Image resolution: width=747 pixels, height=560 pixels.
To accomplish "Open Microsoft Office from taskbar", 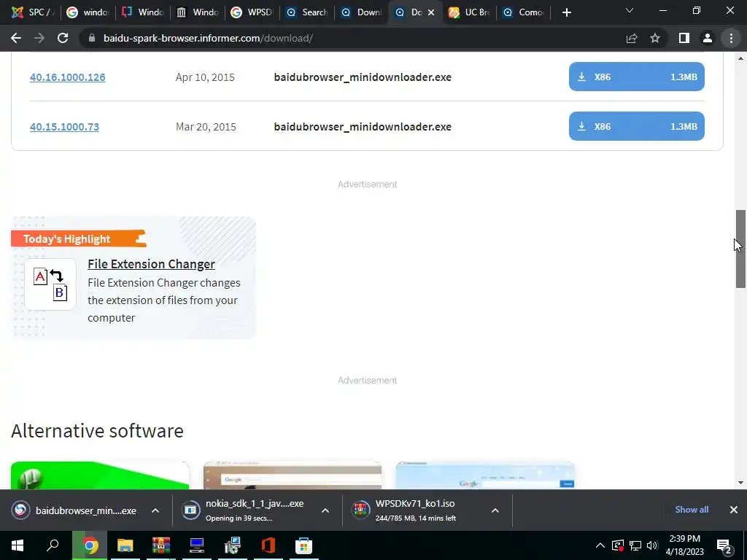I will pyautogui.click(x=268, y=545).
